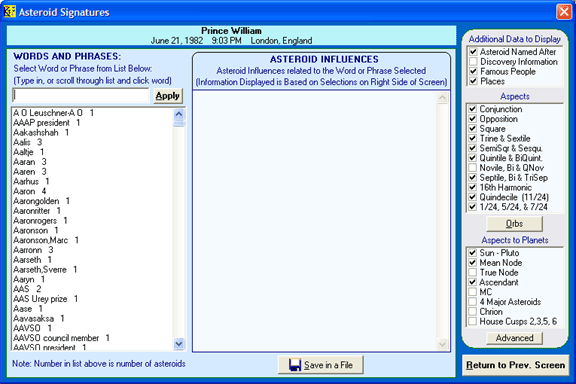Image resolution: width=576 pixels, height=384 pixels.
Task: Select 'Aase' in the word list
Action: tap(92, 309)
